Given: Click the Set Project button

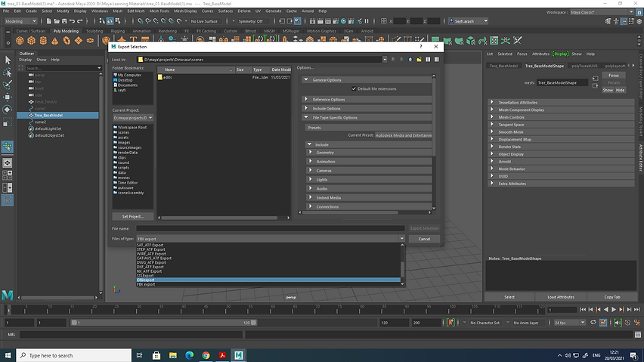Looking at the screenshot, I should (133, 216).
